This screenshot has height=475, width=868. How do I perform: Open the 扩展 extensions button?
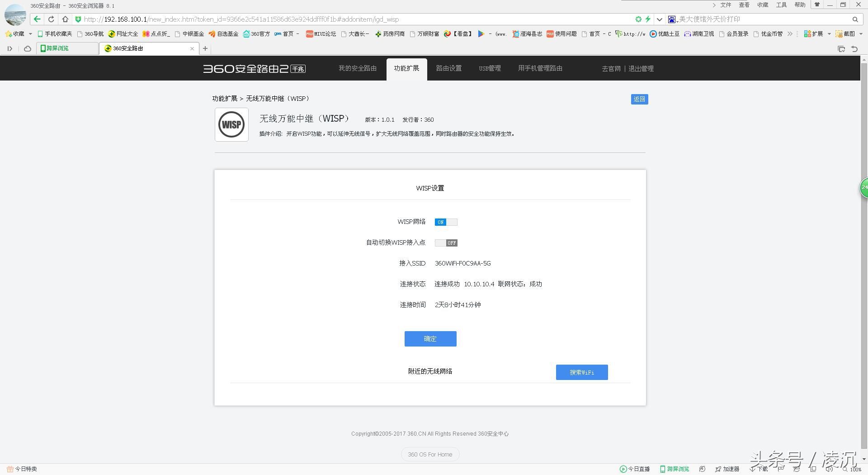click(813, 34)
